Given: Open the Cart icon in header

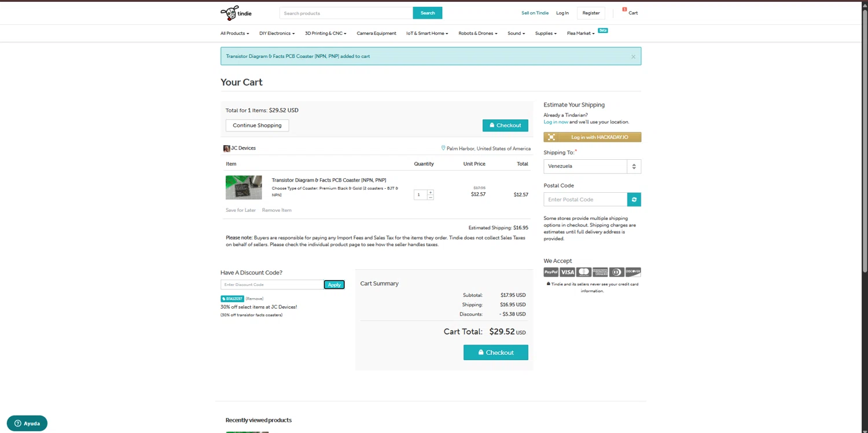Looking at the screenshot, I should pyautogui.click(x=630, y=12).
